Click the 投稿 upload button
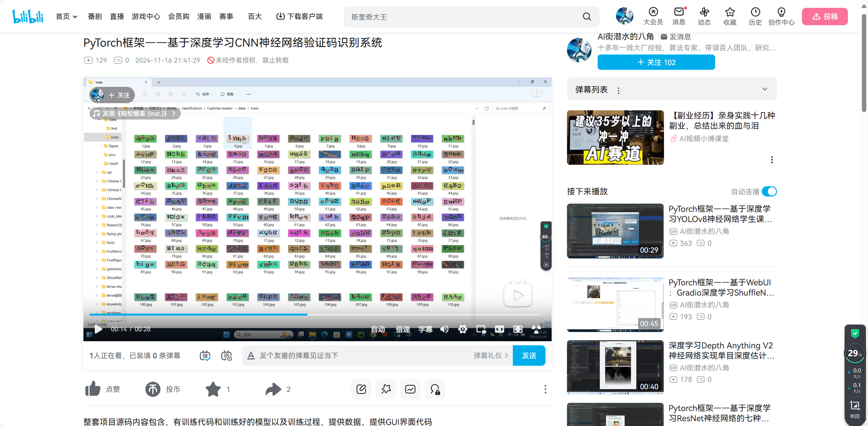Viewport: 868px width, 426px height. coord(825,16)
